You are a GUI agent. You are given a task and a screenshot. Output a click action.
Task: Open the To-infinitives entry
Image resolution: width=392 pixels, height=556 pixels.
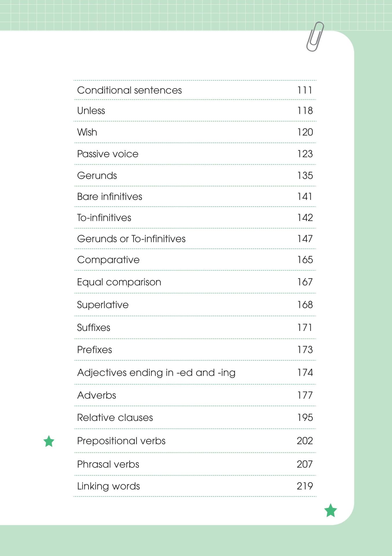pos(104,218)
